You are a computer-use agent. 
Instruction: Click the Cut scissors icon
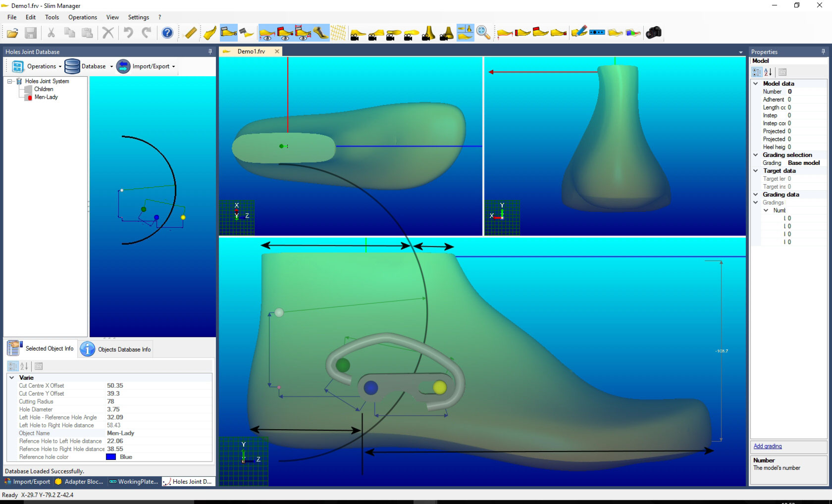pos(51,33)
